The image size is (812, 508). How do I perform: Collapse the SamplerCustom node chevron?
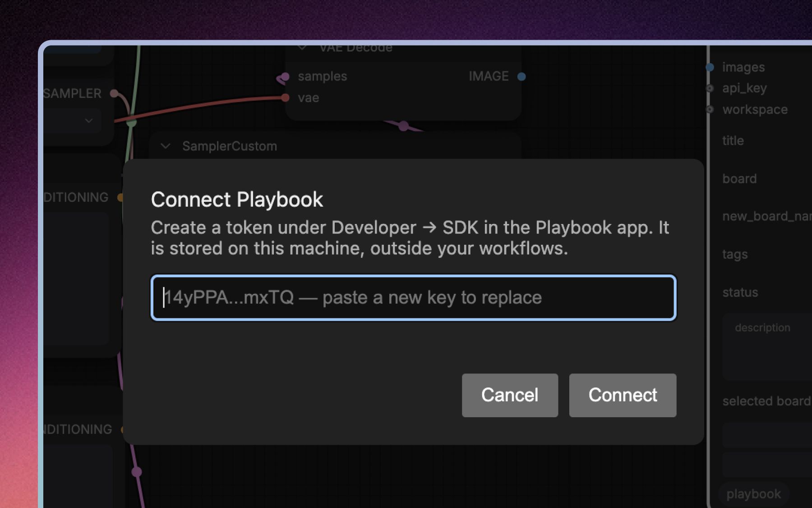click(166, 146)
